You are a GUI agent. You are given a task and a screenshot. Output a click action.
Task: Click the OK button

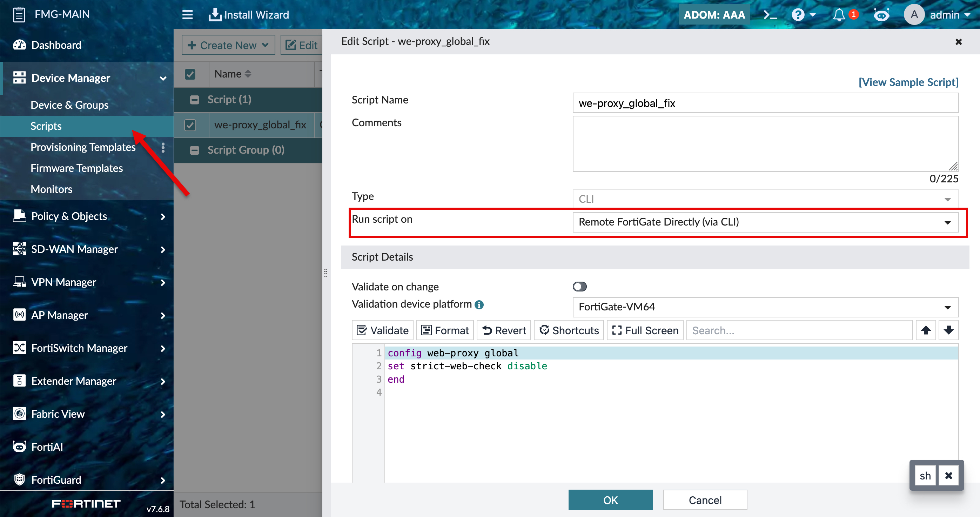(610, 500)
